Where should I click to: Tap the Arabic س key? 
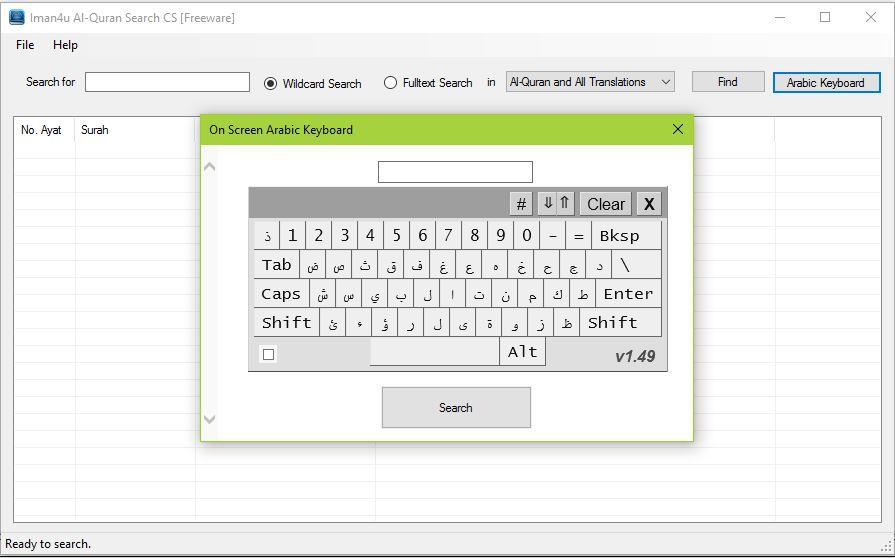[x=348, y=294]
